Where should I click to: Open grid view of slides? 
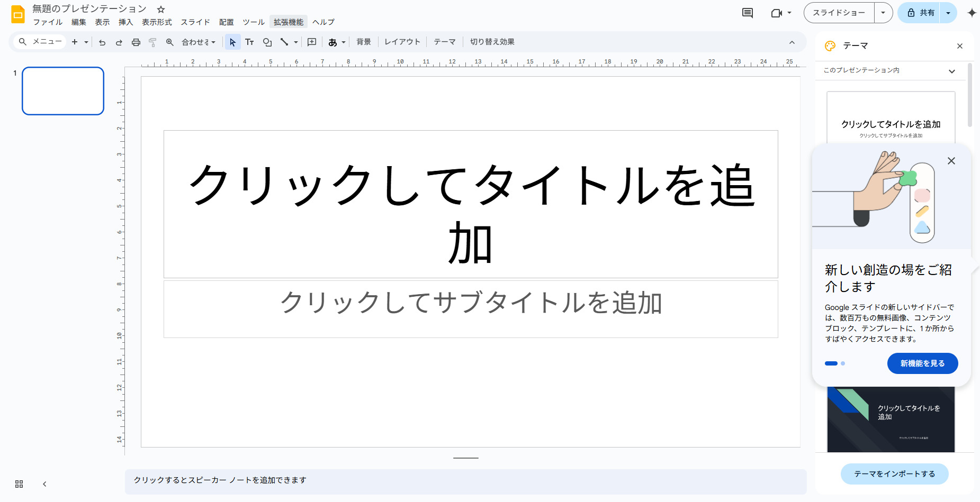tap(19, 483)
